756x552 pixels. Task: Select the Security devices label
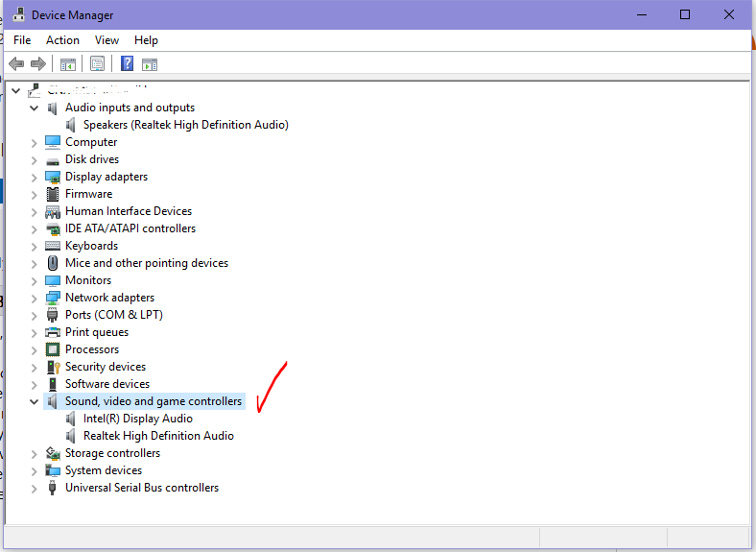coord(106,367)
